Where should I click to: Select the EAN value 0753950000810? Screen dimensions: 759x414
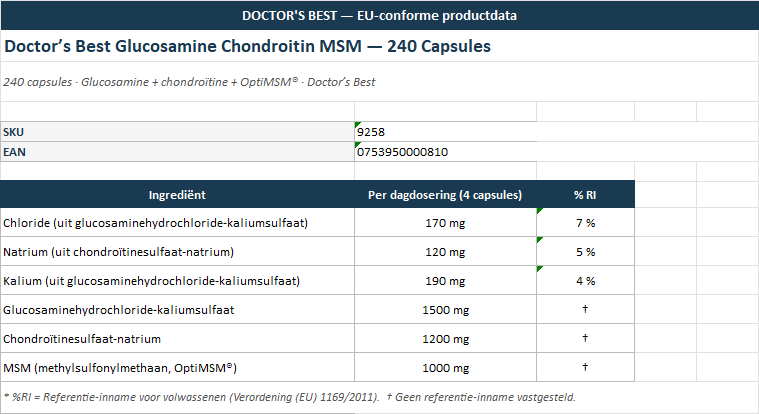pos(445,152)
